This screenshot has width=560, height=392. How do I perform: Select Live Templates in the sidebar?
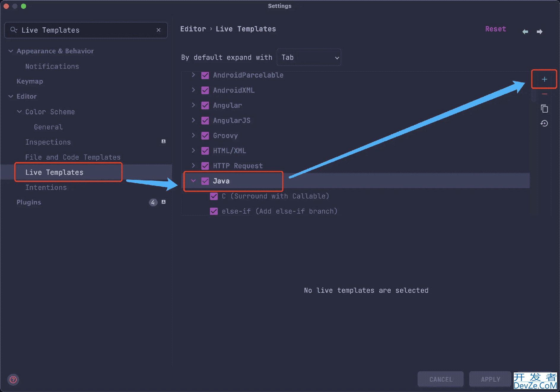(54, 172)
